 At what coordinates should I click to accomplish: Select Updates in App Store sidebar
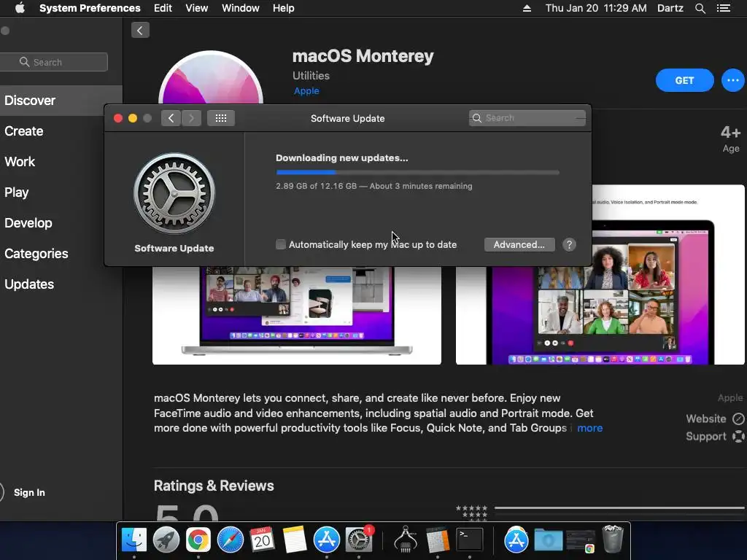pos(61,284)
